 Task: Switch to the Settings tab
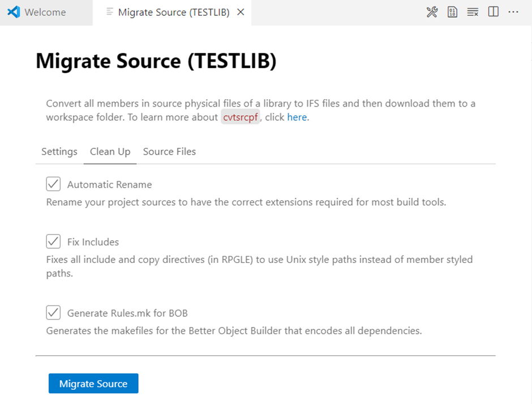59,152
